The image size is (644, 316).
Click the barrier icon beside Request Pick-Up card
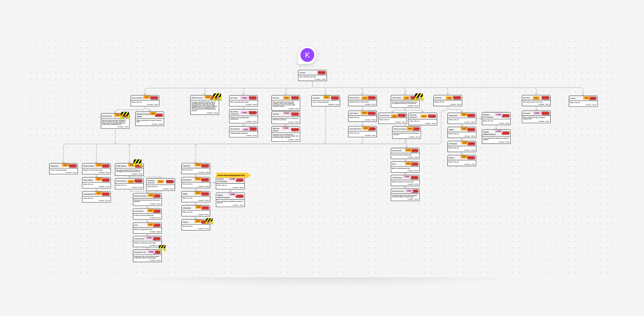click(x=162, y=248)
